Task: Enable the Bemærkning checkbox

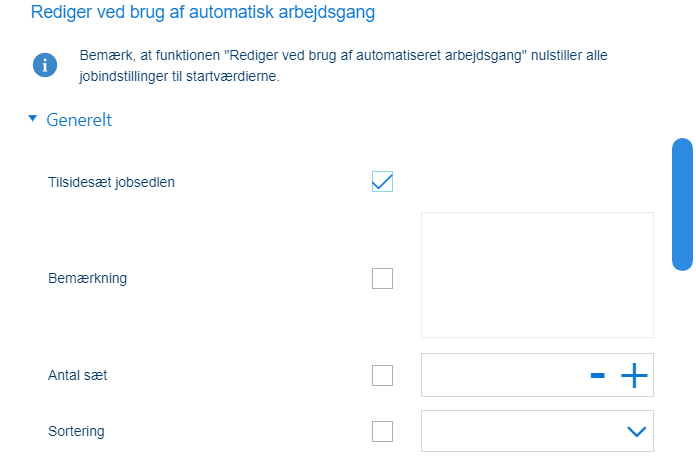Action: click(382, 278)
